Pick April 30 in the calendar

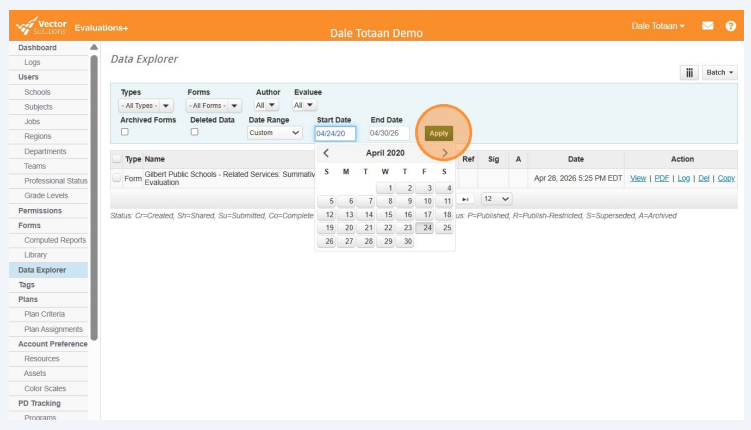tap(405, 241)
